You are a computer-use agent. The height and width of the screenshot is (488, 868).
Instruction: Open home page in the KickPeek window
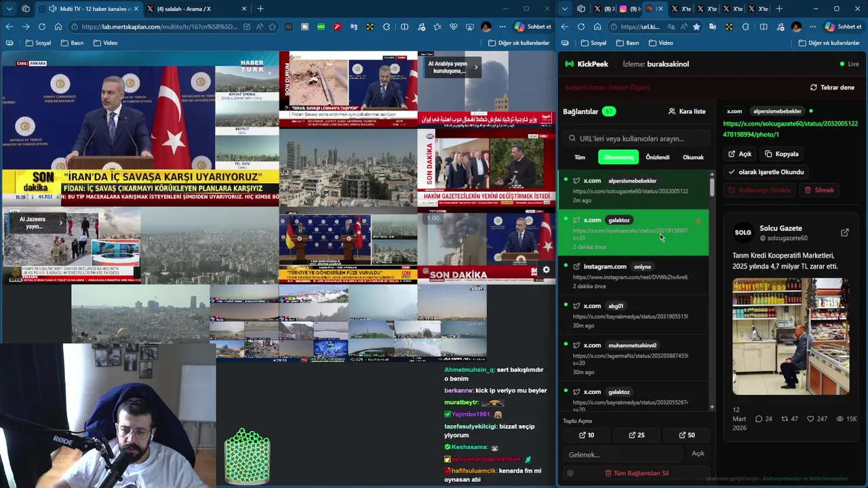pyautogui.click(x=597, y=26)
